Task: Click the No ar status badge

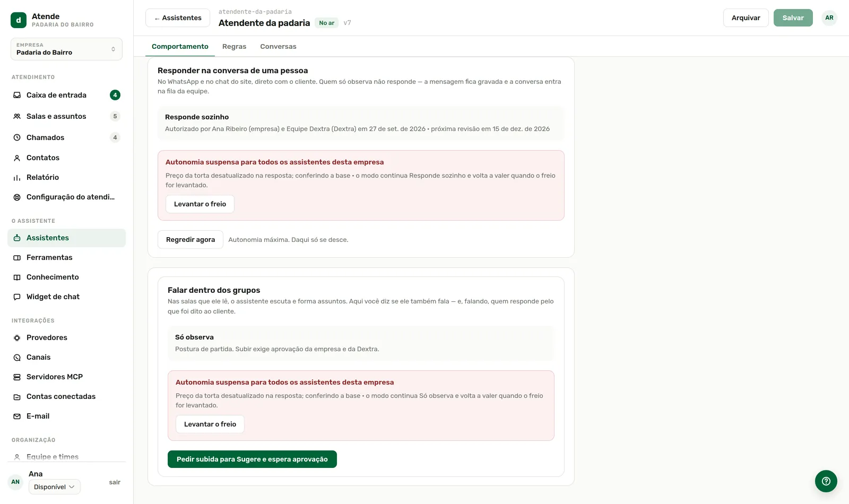Action: tap(327, 23)
